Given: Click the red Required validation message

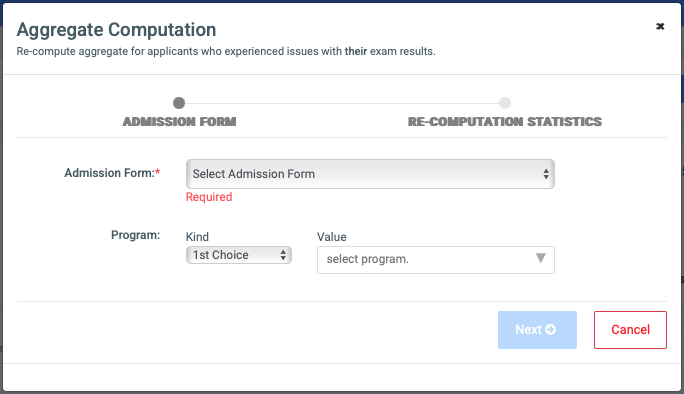Looking at the screenshot, I should (209, 197).
